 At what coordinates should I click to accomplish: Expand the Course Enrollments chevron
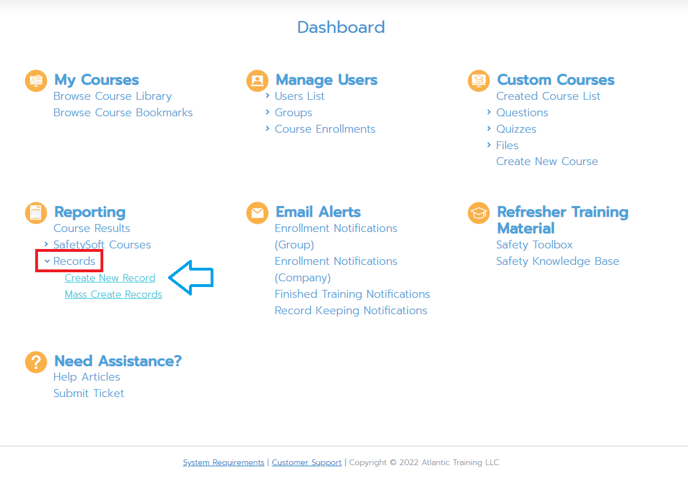point(267,128)
